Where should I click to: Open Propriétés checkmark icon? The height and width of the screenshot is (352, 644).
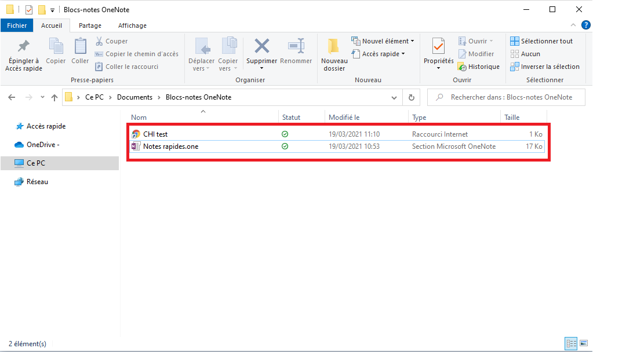[438, 46]
